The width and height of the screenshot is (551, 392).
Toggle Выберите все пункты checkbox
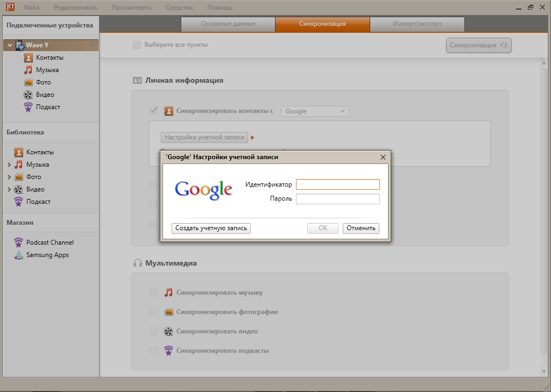coord(137,45)
